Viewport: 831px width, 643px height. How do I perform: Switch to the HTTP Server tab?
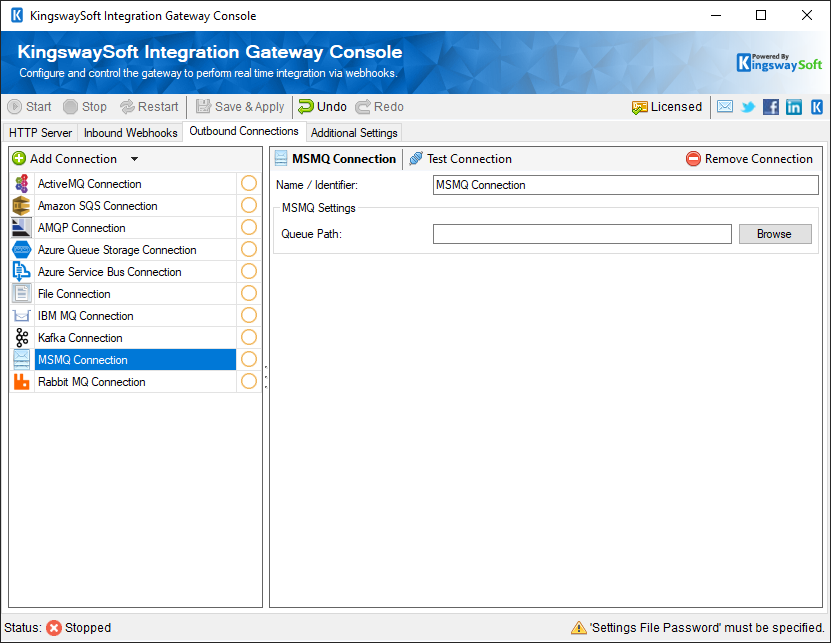40,133
